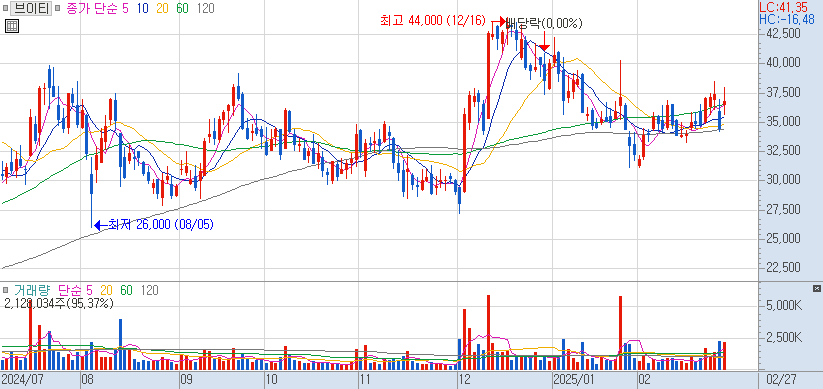823x389 pixels.
Task: Click the 2025/01 date axis label
Action: click(x=575, y=380)
